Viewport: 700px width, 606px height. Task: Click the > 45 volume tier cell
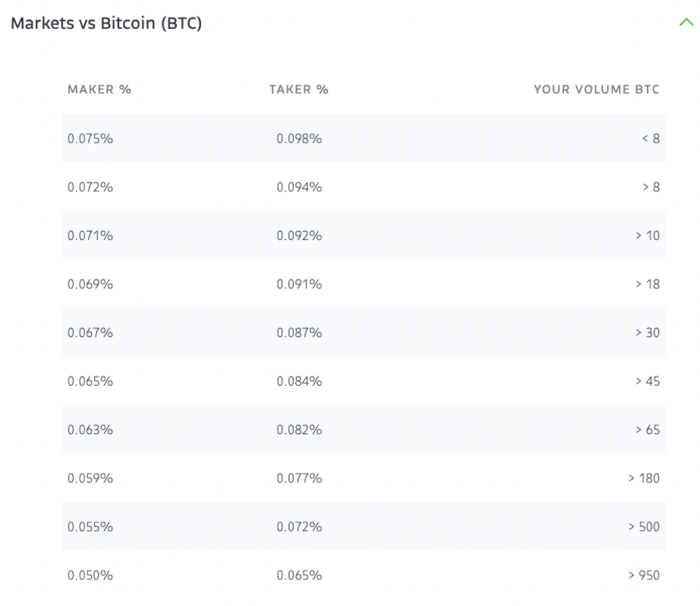coord(647,381)
